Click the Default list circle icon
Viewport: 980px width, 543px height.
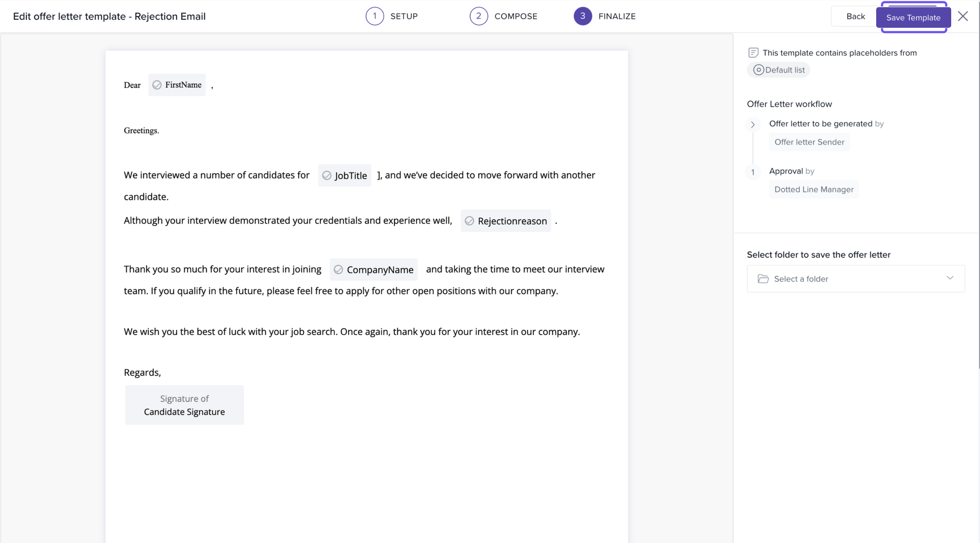(758, 70)
